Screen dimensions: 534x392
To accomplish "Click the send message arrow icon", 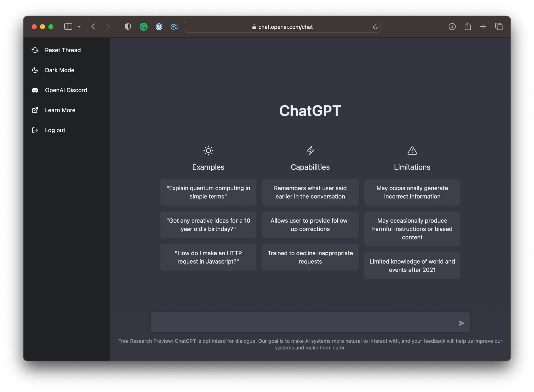I will [x=461, y=323].
